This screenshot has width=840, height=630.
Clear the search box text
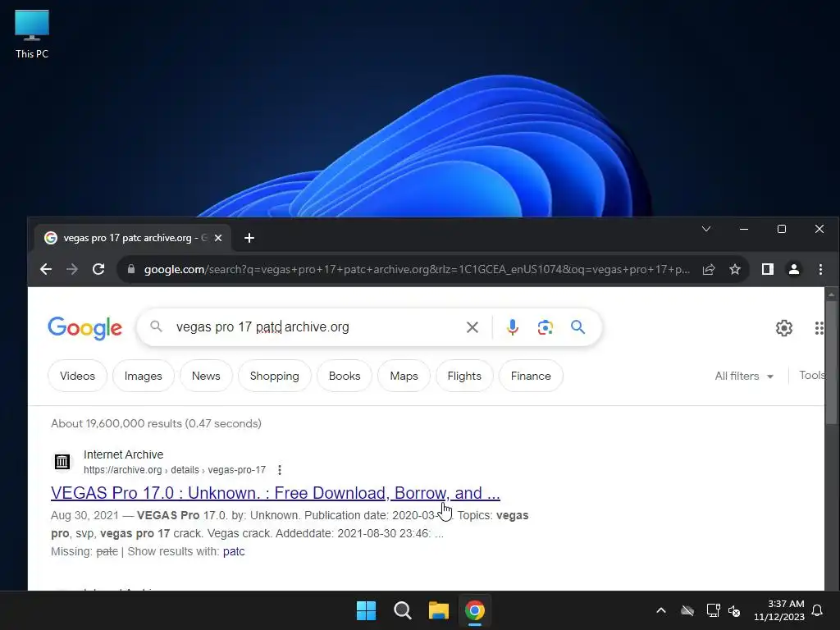click(472, 327)
